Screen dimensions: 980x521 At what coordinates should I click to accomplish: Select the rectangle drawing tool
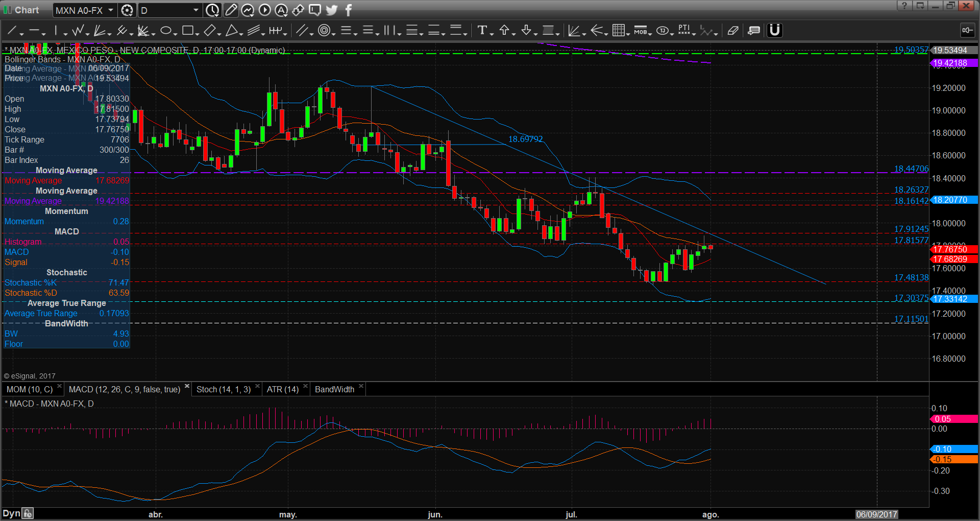click(x=187, y=31)
